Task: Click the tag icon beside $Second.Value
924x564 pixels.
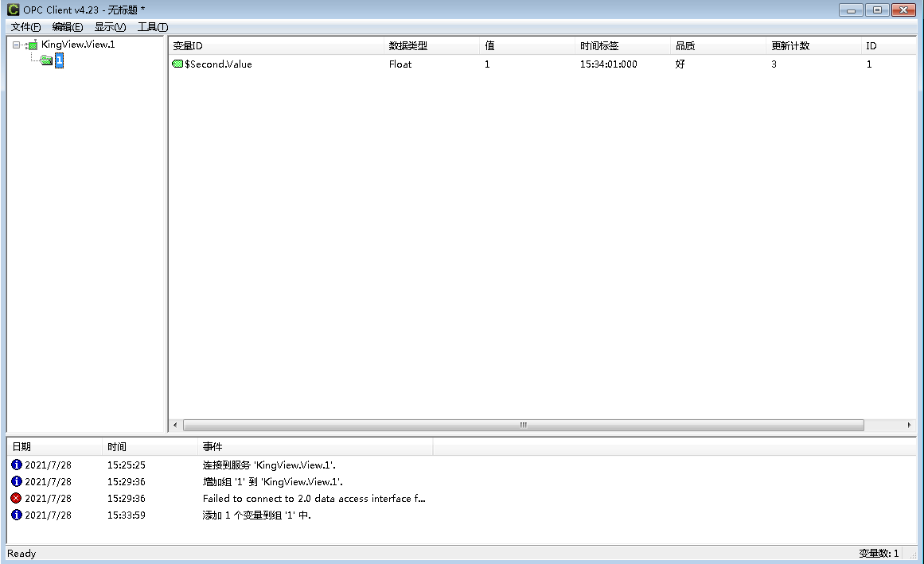Action: click(x=177, y=64)
